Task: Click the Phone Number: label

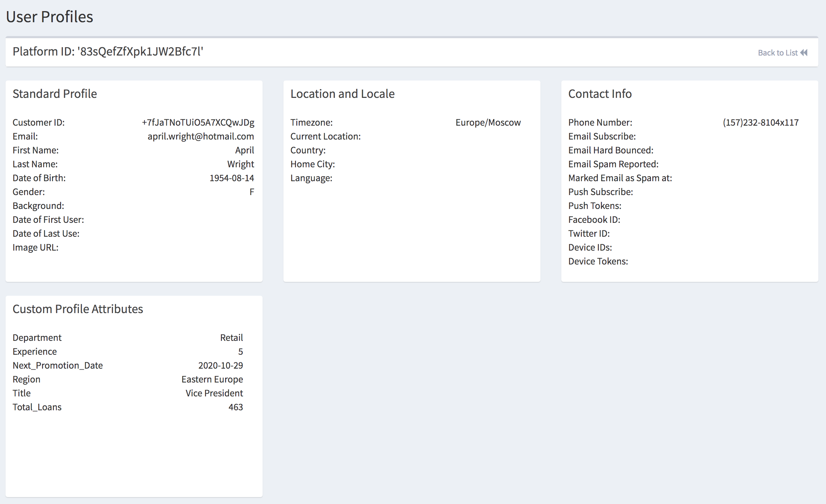Action: 600,123
